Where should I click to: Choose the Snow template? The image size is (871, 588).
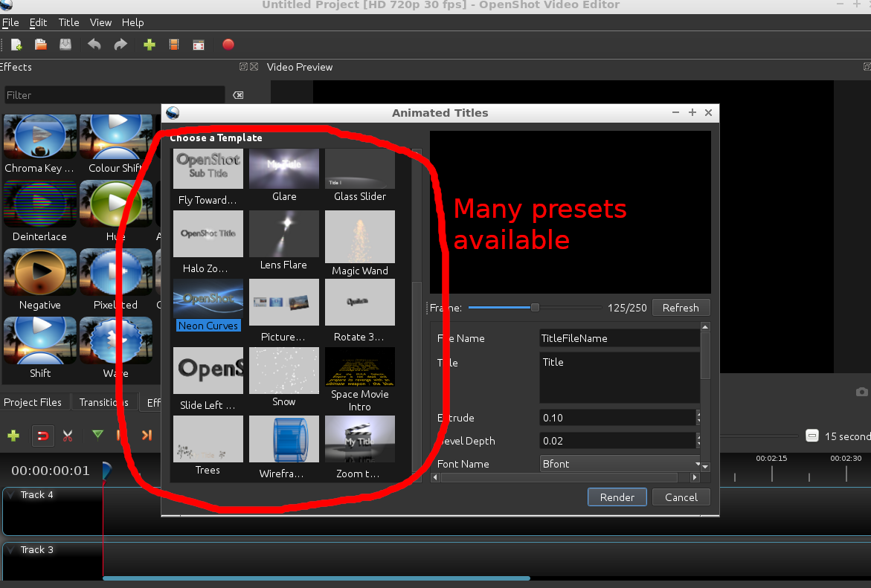(284, 378)
